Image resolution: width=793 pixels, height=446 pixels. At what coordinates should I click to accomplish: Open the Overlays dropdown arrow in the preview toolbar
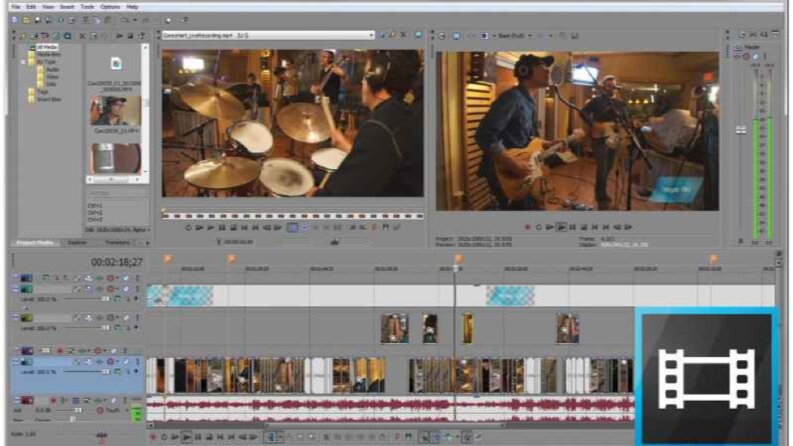click(551, 36)
